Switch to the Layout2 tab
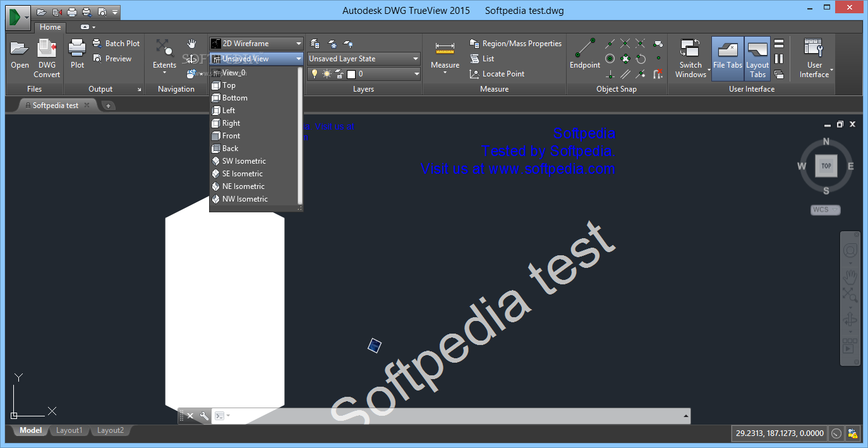The width and height of the screenshot is (868, 448). (110, 430)
